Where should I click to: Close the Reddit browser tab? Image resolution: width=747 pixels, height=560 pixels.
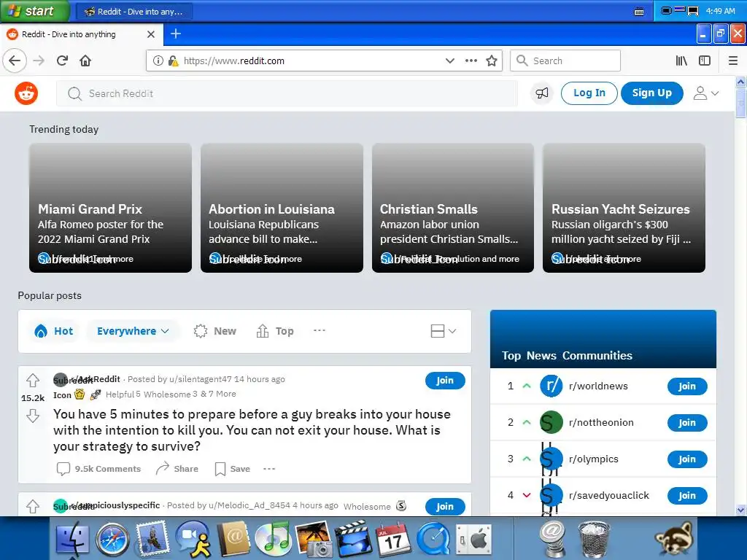point(151,34)
